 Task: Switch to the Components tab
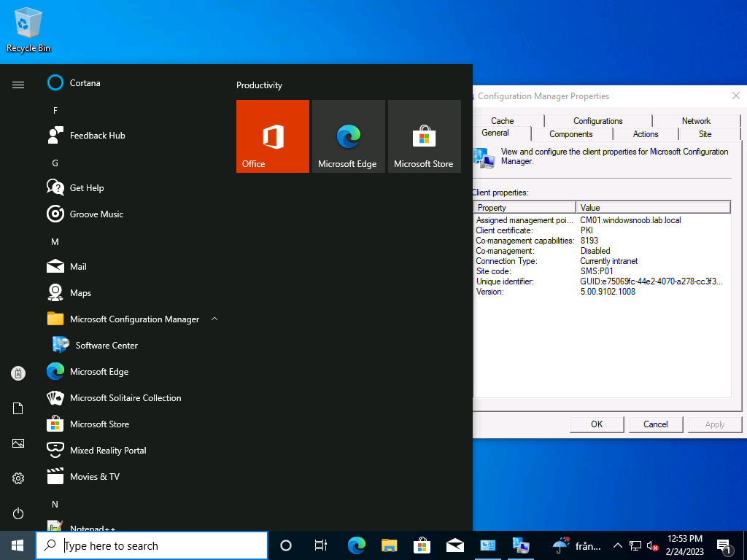(571, 134)
